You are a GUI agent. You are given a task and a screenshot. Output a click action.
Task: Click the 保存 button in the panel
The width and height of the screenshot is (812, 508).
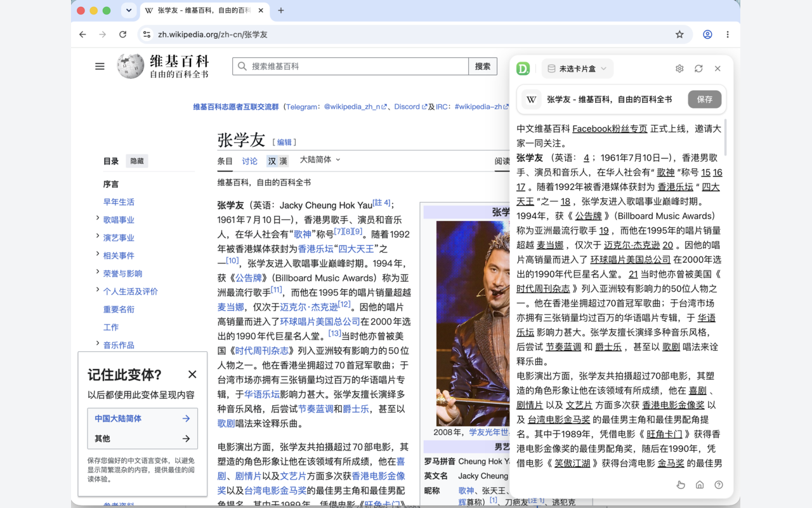(705, 99)
